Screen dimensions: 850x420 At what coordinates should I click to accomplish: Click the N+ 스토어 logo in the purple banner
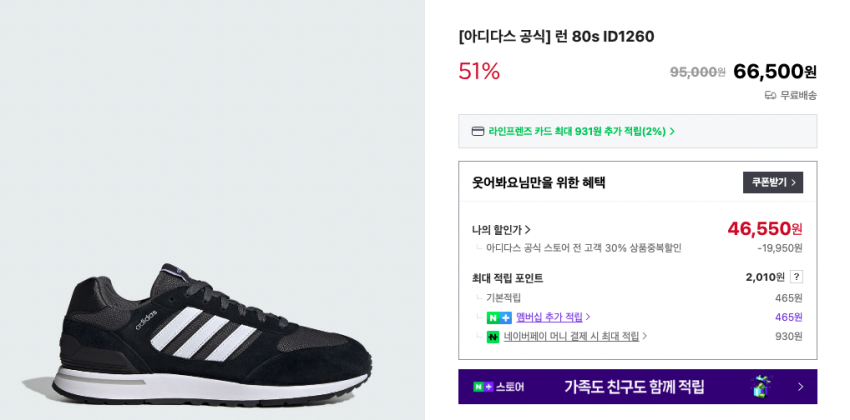point(498,387)
